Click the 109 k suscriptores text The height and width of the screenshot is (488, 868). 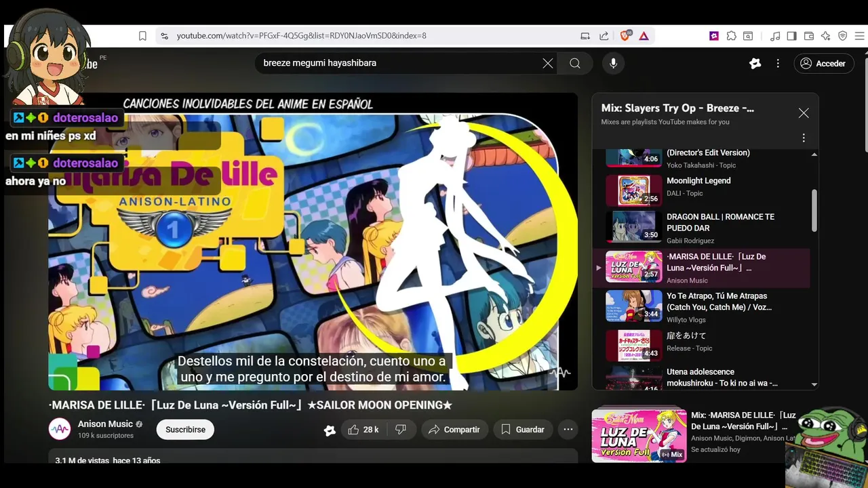(105, 436)
